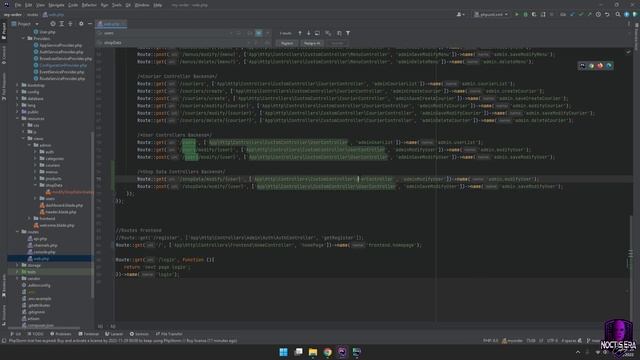Image resolution: width=640 pixels, height=360 pixels.
Task: Open the Problems tool window
Action: tap(60, 334)
